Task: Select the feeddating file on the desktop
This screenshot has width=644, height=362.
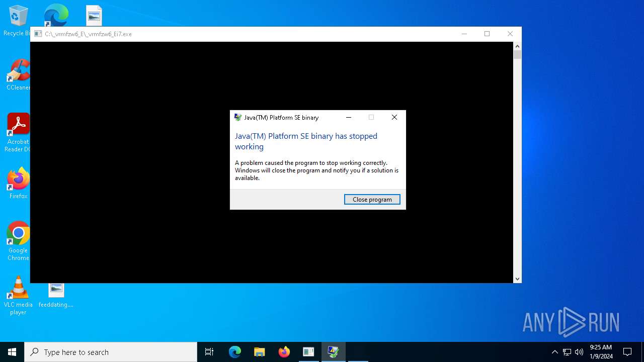Action: (x=56, y=296)
